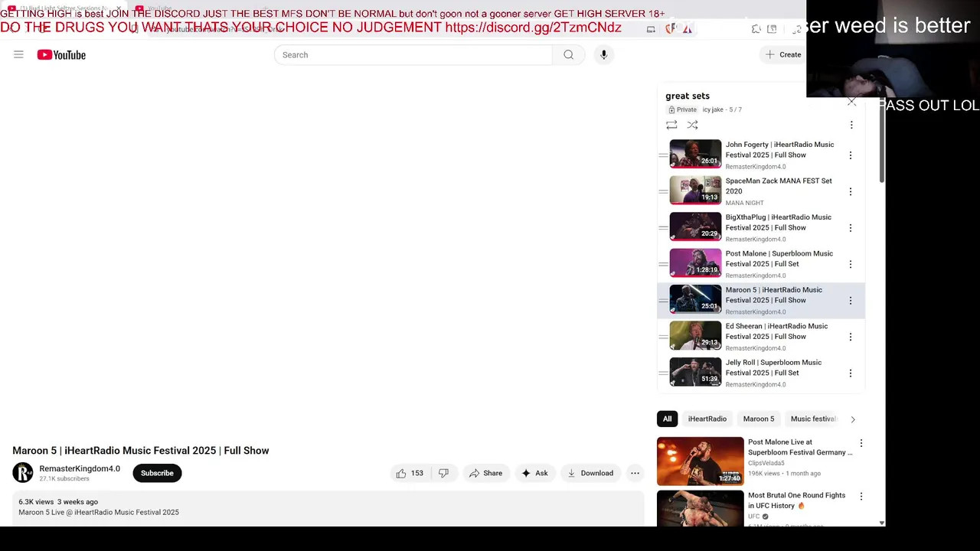Image resolution: width=980 pixels, height=551 pixels.
Task: Grab the Post Malone drag handle
Action: coord(663,264)
